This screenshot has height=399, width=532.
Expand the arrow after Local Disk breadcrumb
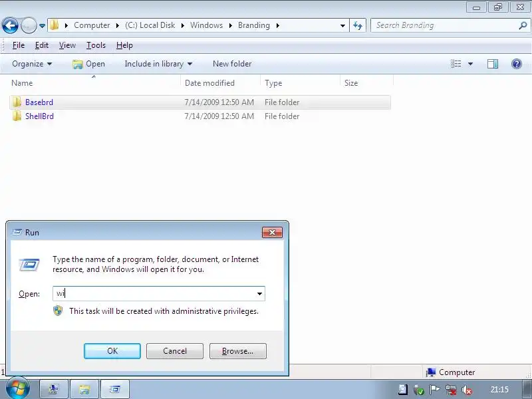(x=182, y=25)
